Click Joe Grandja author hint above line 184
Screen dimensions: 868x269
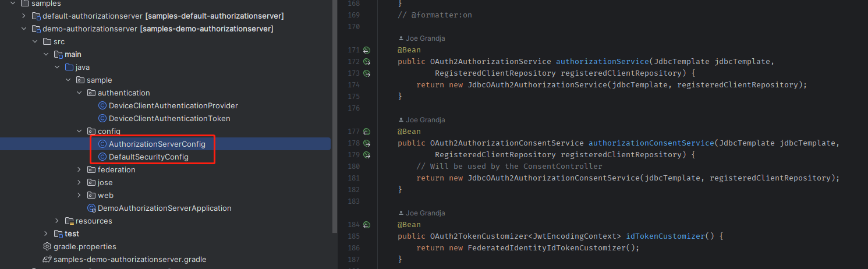pyautogui.click(x=421, y=213)
